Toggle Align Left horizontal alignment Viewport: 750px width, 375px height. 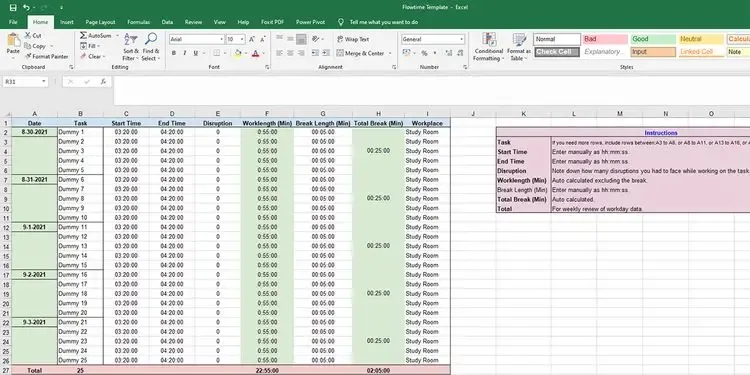[279, 53]
